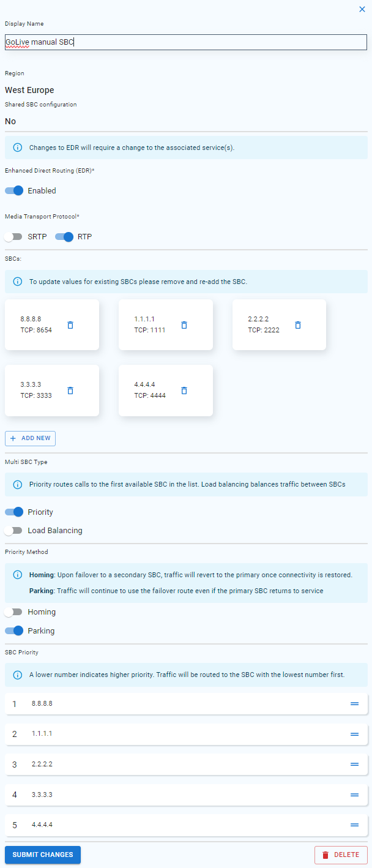Click the Shared SBC configuration 'No' value
372x868 pixels.
coord(10,121)
